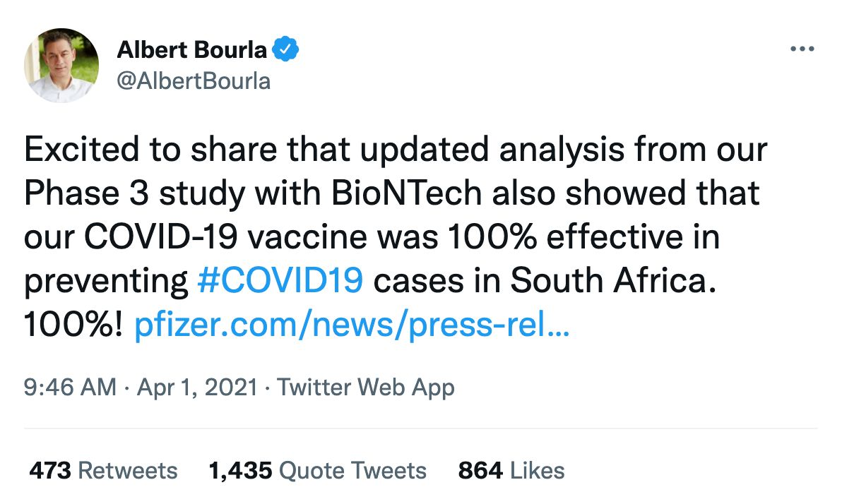Follow the pfizer.com/news/press-rel… link
Viewport: 842px width, 504px height.
(352, 325)
